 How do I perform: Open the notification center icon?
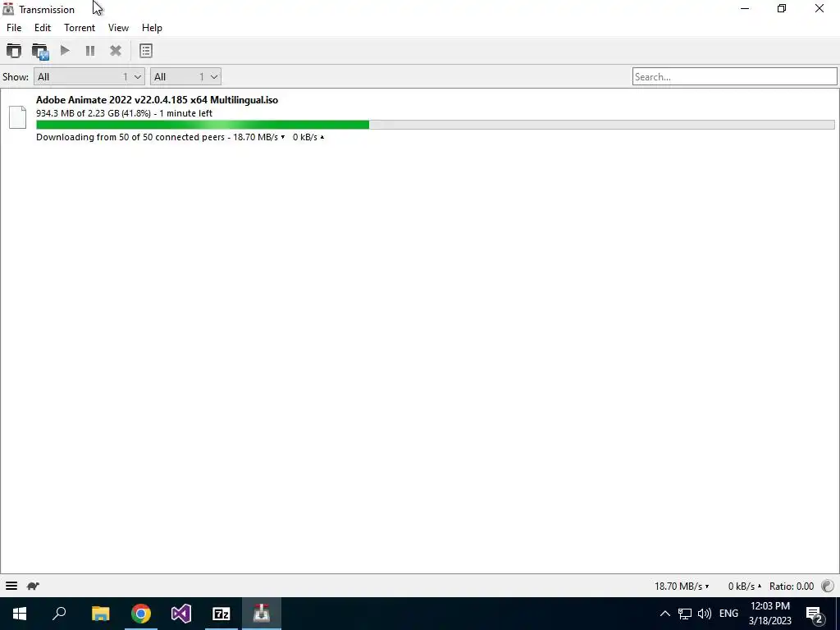815,614
